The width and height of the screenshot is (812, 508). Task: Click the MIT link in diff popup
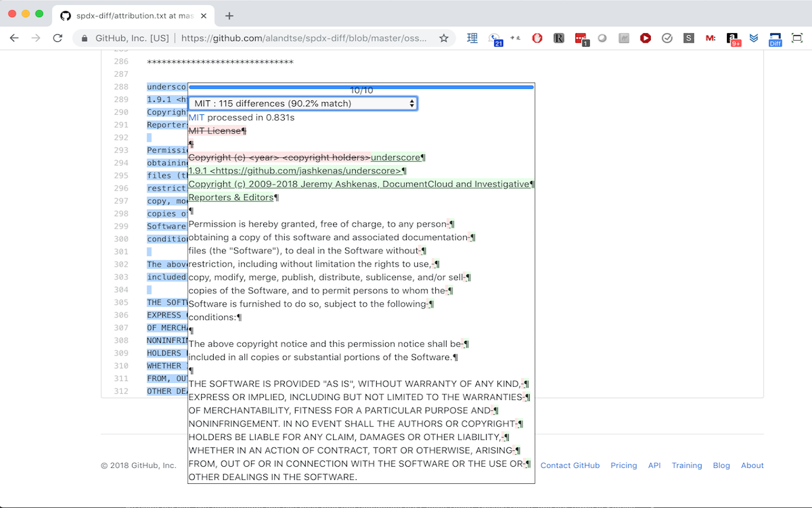[197, 117]
